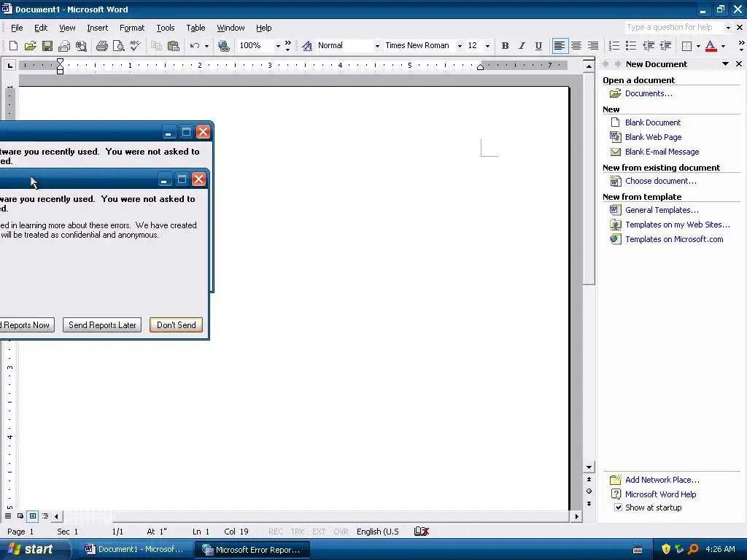Switch to Microsoft Error Report taskbar item

point(252,550)
